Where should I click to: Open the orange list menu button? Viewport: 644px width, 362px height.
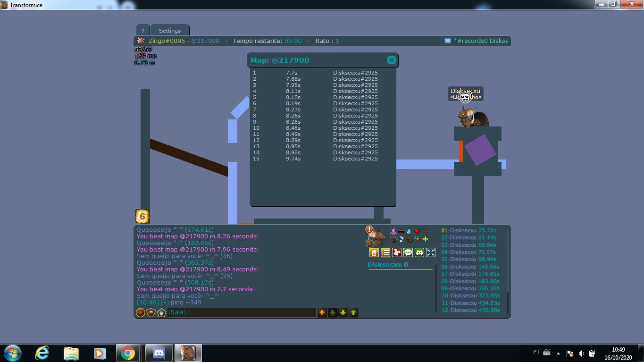pyautogui.click(x=385, y=253)
